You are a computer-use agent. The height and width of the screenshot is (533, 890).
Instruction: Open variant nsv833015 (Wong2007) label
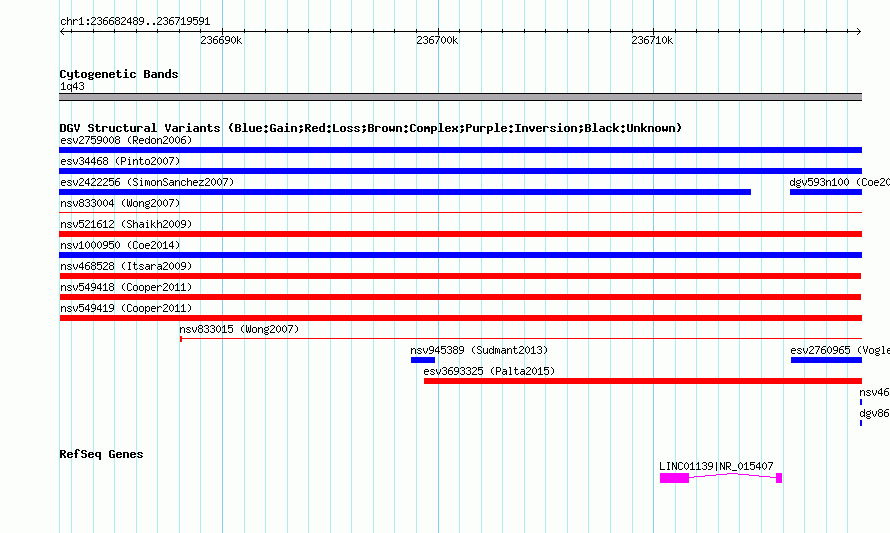point(239,329)
